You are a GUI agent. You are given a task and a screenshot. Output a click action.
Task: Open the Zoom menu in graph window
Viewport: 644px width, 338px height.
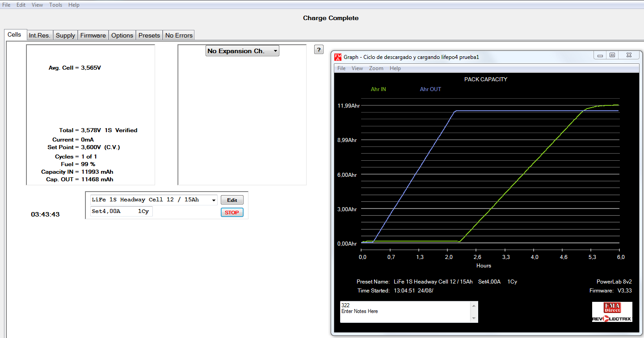pos(376,68)
